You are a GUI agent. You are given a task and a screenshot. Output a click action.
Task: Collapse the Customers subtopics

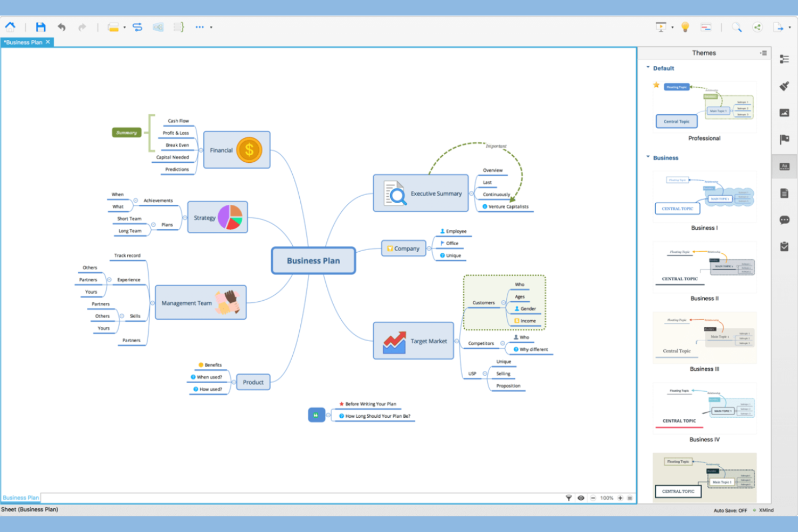[503, 303]
